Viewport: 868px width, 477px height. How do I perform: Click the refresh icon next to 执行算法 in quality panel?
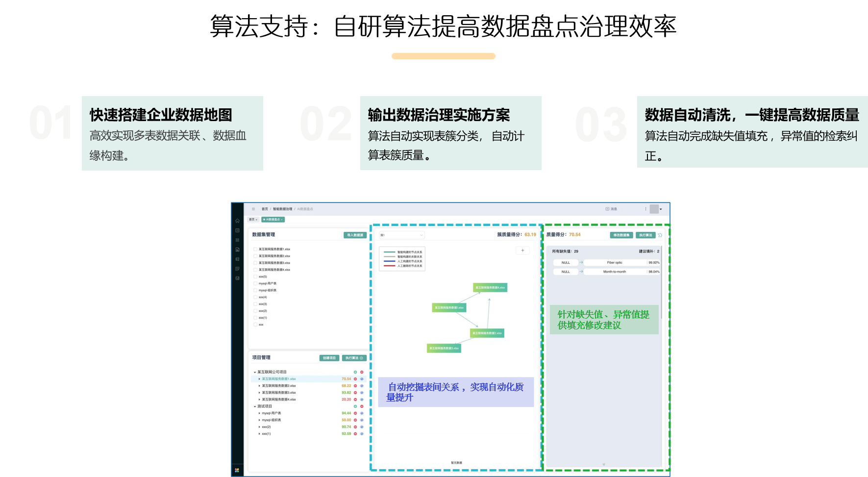point(660,235)
